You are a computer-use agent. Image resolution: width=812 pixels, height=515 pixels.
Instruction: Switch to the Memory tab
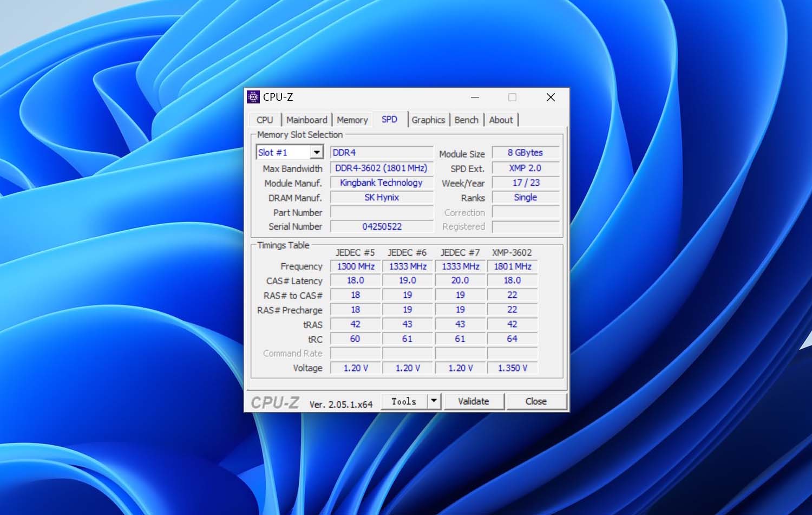[x=352, y=120]
